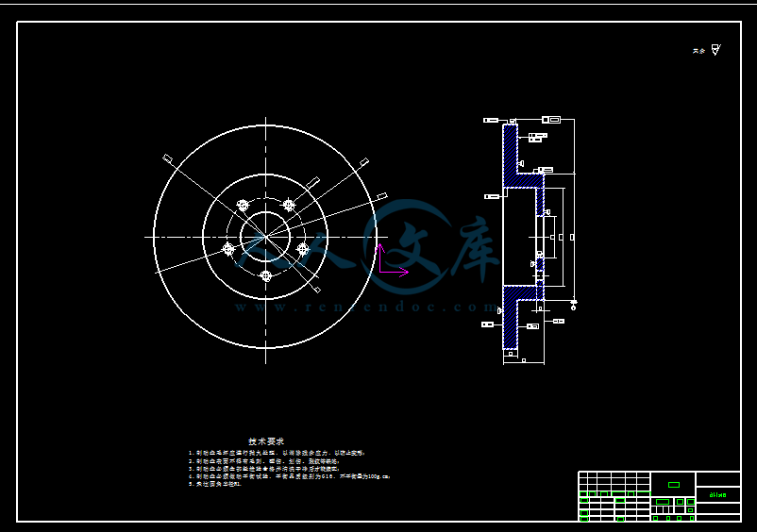Click the right-side bolt hole on the disc
This screenshot has height=532, width=757.
303,248
